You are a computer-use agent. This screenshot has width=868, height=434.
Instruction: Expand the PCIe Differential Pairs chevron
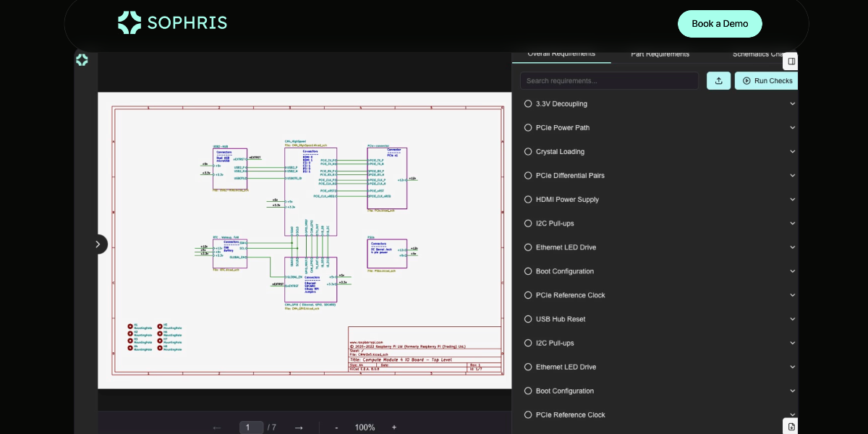coord(792,176)
